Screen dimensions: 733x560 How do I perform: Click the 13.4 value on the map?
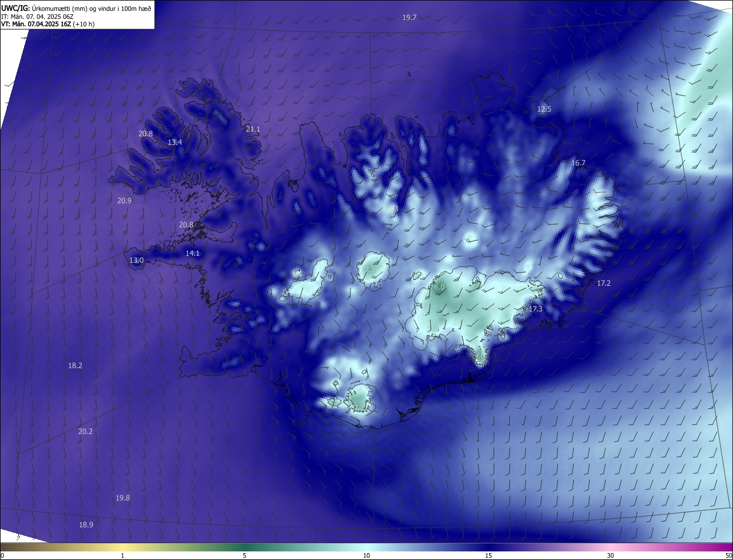[x=175, y=142]
